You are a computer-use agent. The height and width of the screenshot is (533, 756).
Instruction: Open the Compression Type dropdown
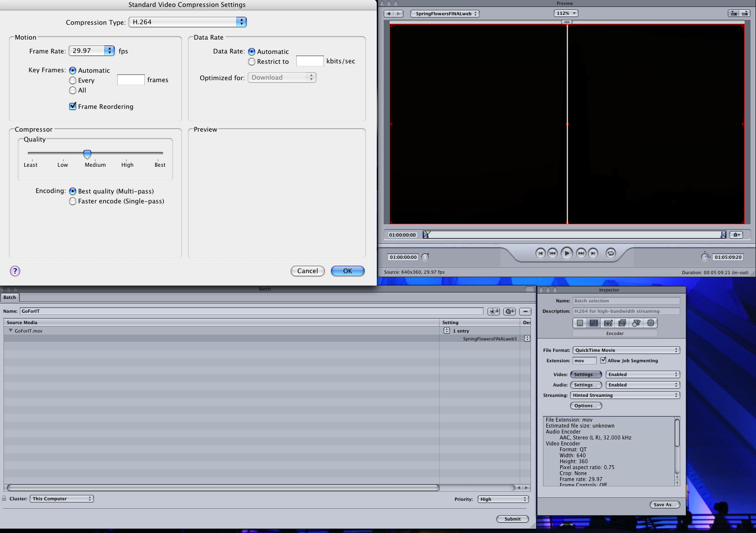187,22
